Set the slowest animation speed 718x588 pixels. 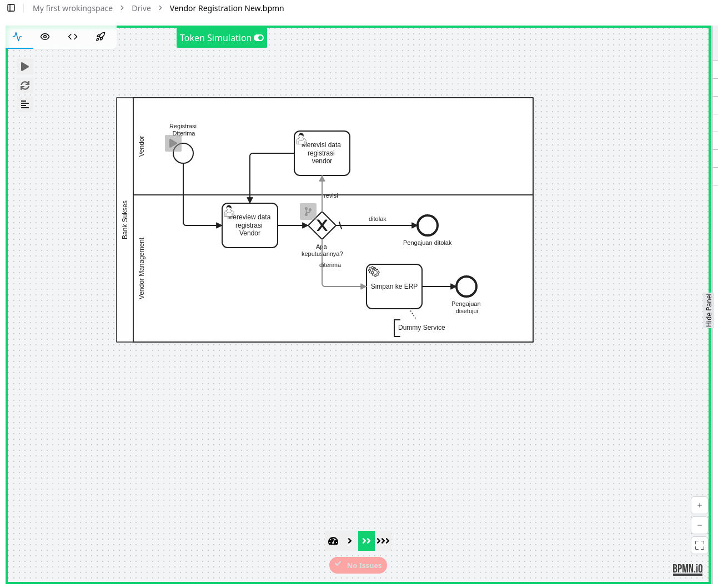click(350, 541)
